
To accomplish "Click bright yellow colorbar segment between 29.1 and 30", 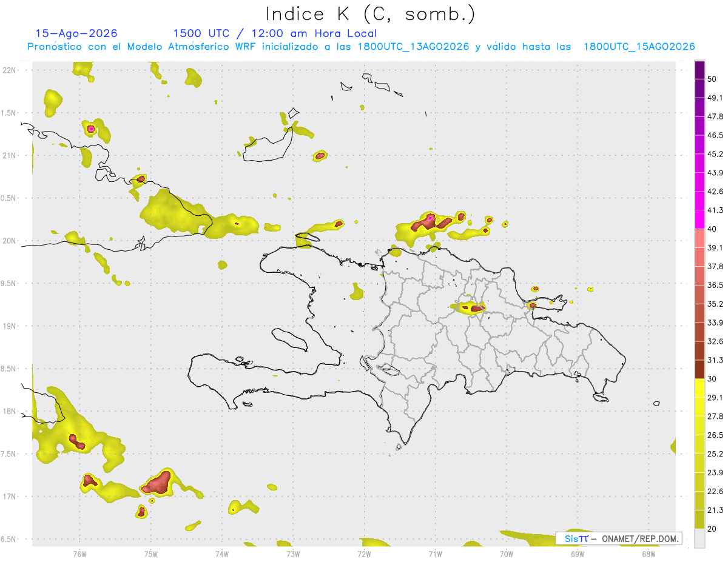I will [x=700, y=388].
